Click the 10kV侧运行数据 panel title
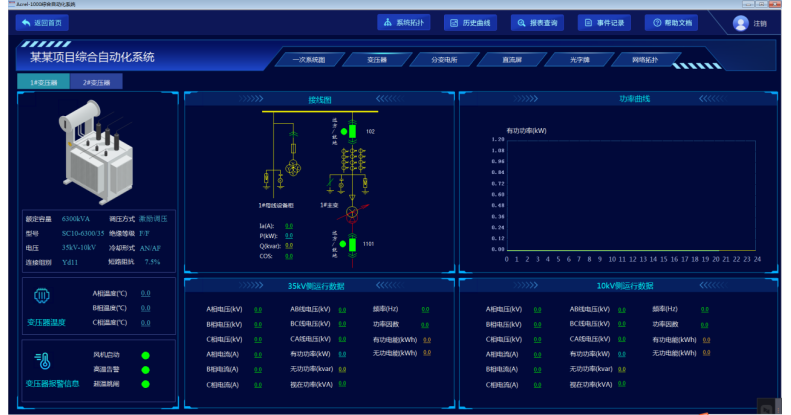Viewport: 791px width, 415px height. (625, 286)
